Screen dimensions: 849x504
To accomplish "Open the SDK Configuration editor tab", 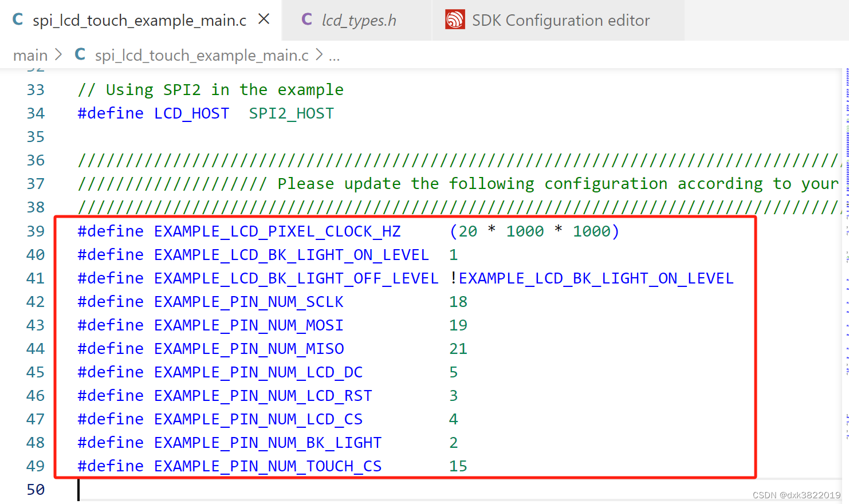I will coord(560,19).
